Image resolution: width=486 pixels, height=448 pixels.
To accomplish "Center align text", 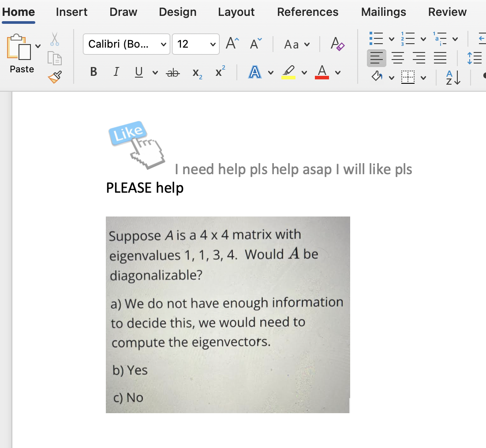I will tap(398, 58).
